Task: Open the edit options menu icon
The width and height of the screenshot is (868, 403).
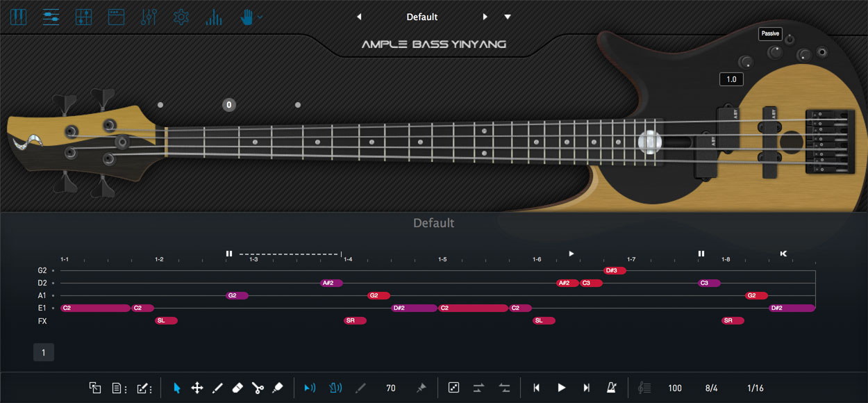Action: coord(144,388)
